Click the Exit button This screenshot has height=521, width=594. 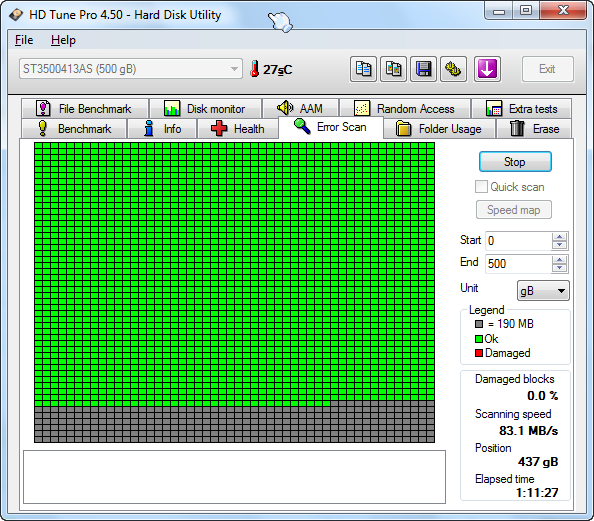click(547, 69)
